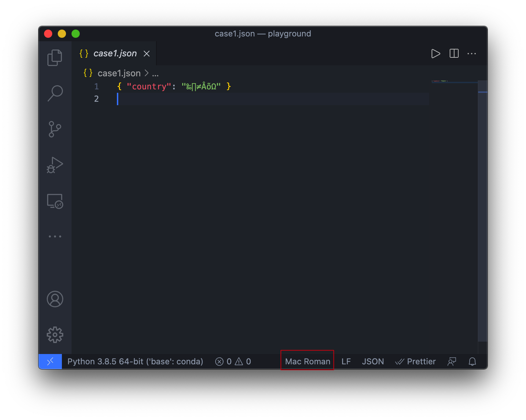This screenshot has height=420, width=526.
Task: Run the file with play button
Action: pyautogui.click(x=436, y=54)
